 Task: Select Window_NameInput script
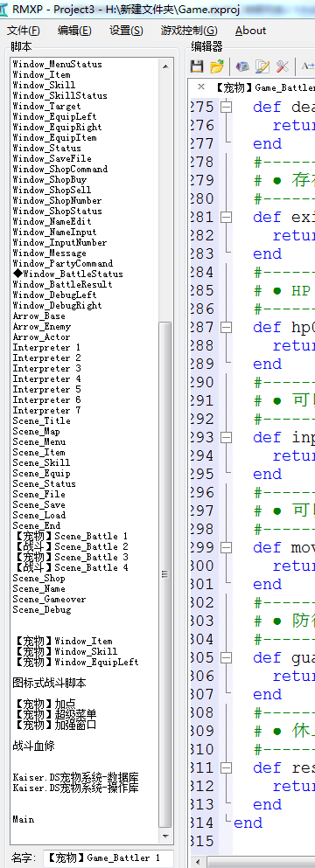click(x=54, y=232)
